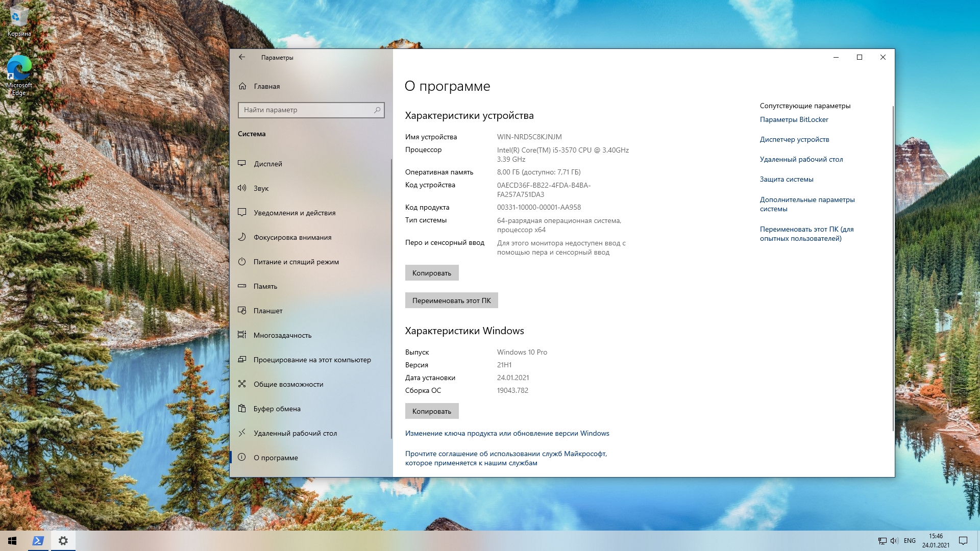Select Дисплей in the sidebar
The image size is (980, 551).
[x=310, y=164]
